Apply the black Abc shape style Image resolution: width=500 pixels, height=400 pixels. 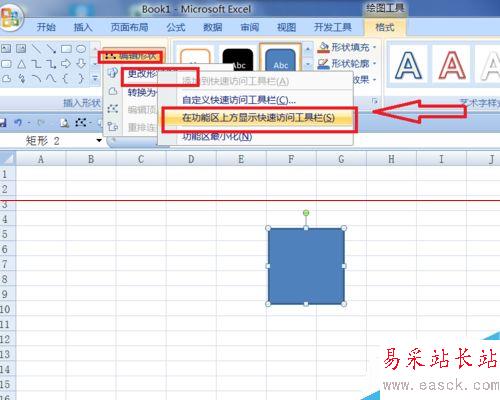tap(237, 59)
